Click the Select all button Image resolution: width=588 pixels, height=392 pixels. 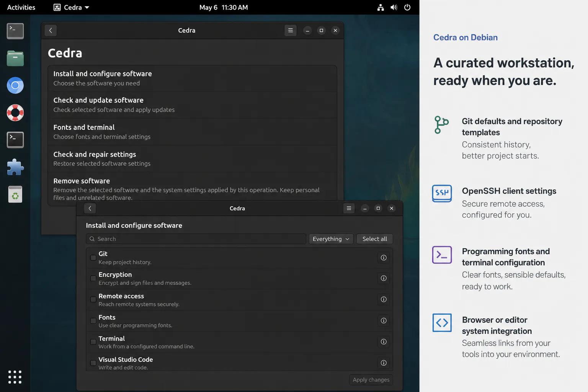(x=375, y=239)
